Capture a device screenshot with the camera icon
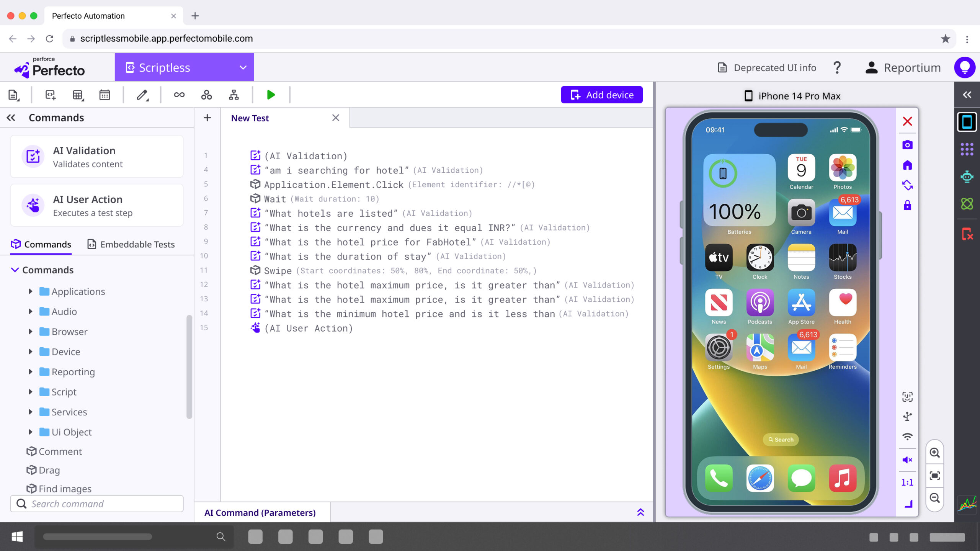Image resolution: width=980 pixels, height=551 pixels. [x=908, y=144]
